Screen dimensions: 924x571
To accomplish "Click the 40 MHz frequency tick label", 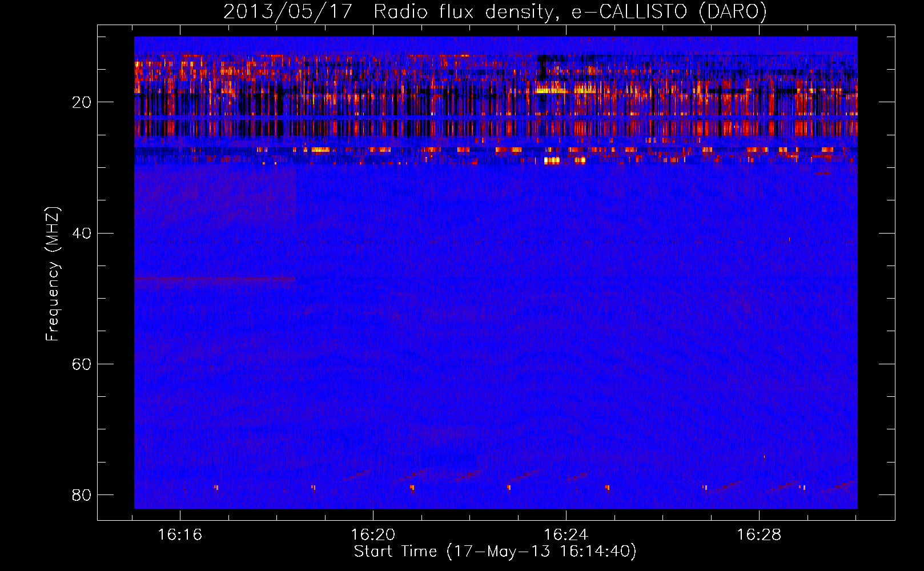I will coord(82,233).
